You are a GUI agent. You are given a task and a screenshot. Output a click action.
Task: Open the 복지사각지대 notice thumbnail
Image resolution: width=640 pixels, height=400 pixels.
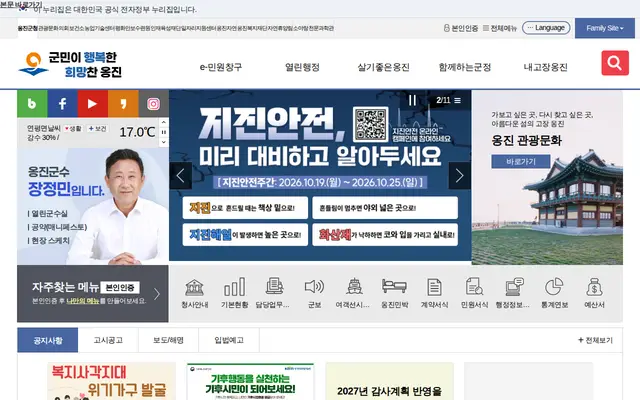pyautogui.click(x=111, y=381)
